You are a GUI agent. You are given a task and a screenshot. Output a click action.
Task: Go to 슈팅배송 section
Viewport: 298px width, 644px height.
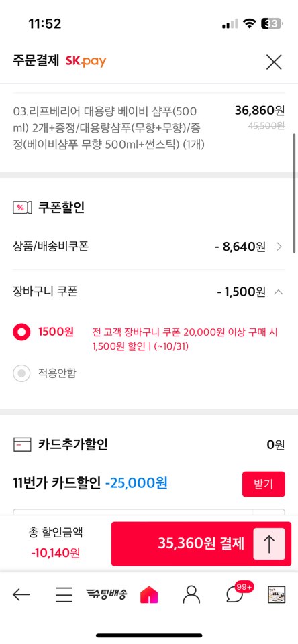[x=107, y=594]
